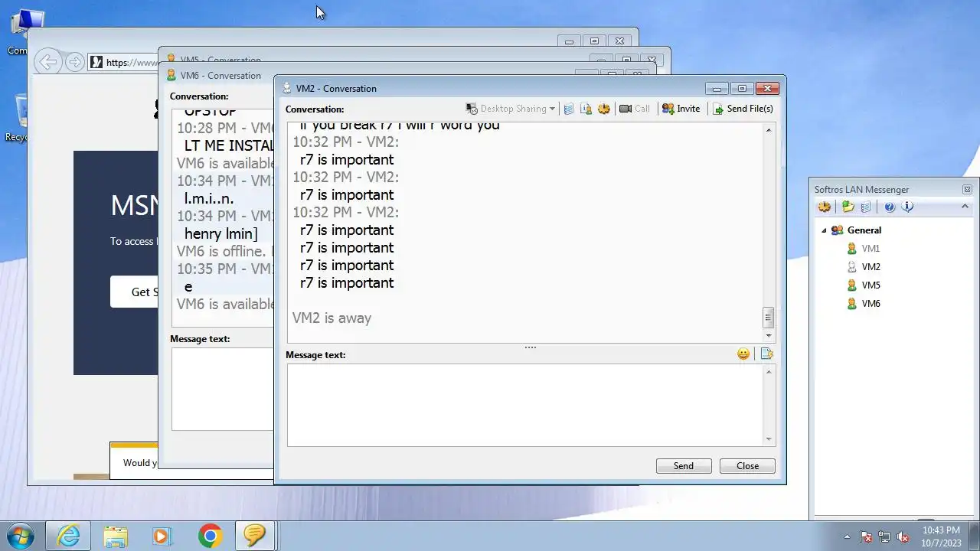Click the network tray icon
This screenshot has width=980, height=551.
(x=884, y=536)
